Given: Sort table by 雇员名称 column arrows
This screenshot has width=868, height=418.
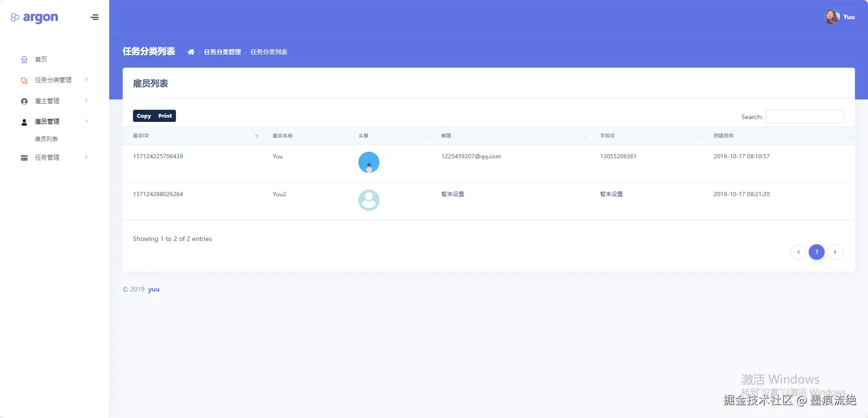Looking at the screenshot, I should 343,136.
